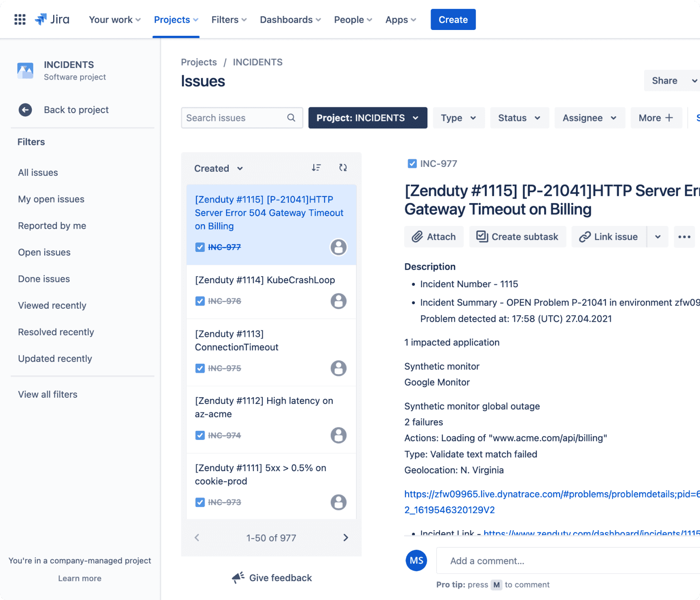Select Done issues filter
Image resolution: width=700 pixels, height=600 pixels.
(x=44, y=279)
